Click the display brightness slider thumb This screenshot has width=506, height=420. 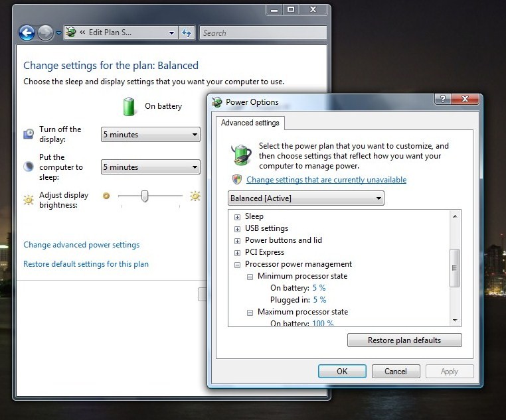click(x=145, y=196)
